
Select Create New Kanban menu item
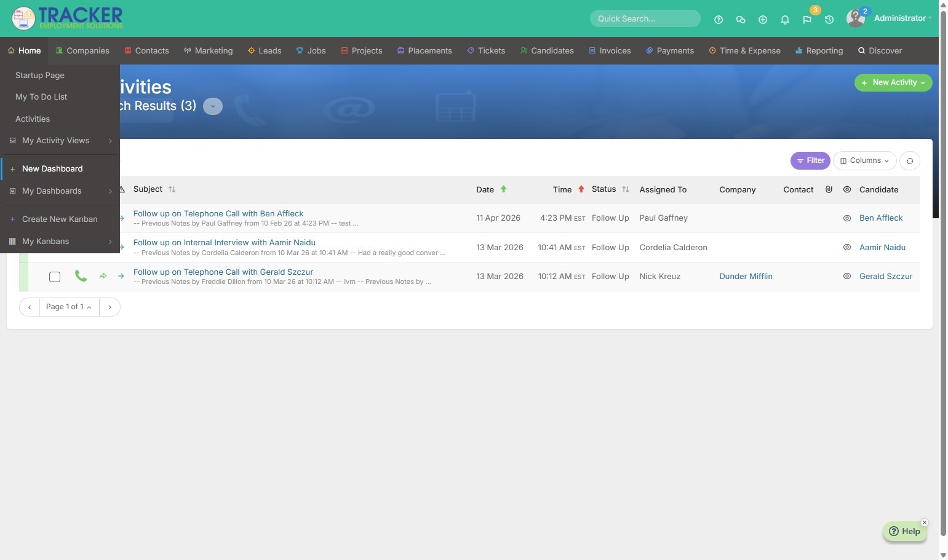coord(60,219)
